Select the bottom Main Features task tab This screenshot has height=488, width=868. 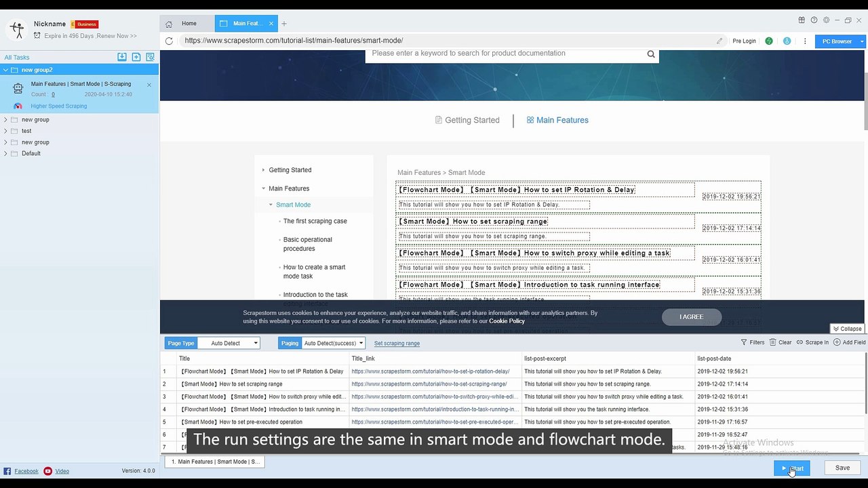[x=215, y=462]
